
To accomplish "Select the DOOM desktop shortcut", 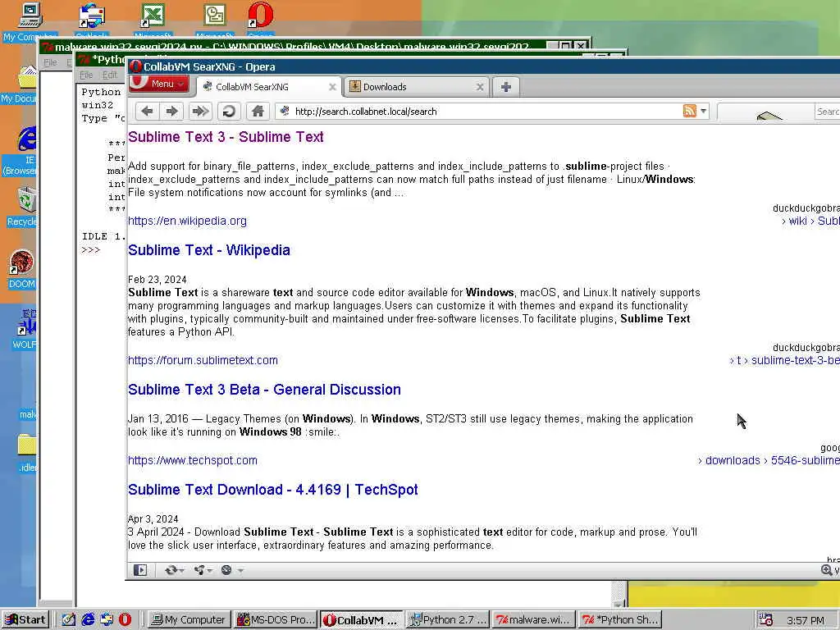I will 22,269.
